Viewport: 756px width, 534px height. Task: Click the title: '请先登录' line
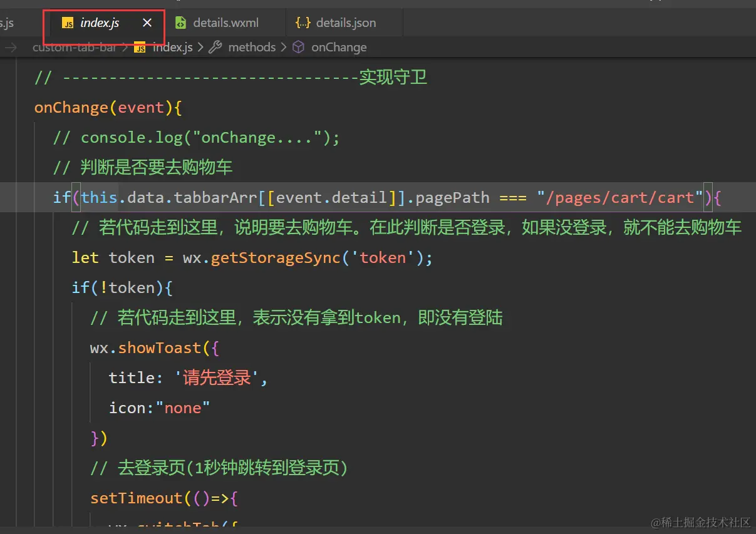coord(189,377)
